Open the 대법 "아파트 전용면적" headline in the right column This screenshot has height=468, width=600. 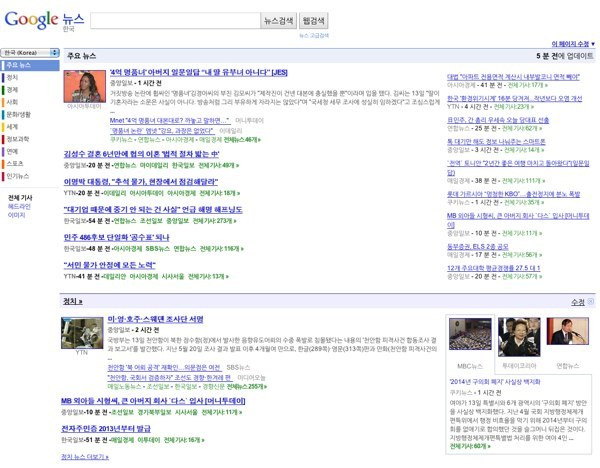click(x=514, y=77)
